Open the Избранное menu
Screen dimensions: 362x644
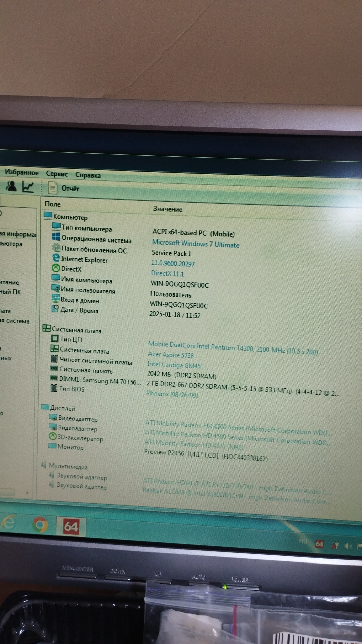tap(21, 172)
